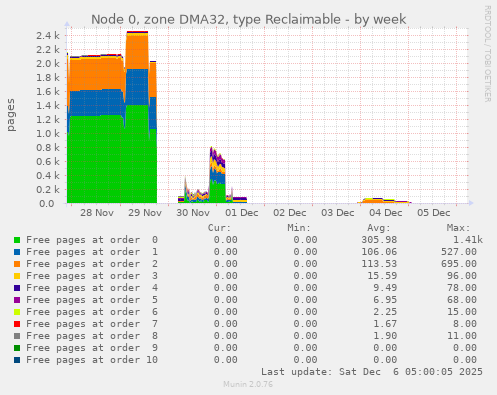Click the magenta order 5 legend swatch
Viewport: 497px width, 395px height.
(17, 300)
